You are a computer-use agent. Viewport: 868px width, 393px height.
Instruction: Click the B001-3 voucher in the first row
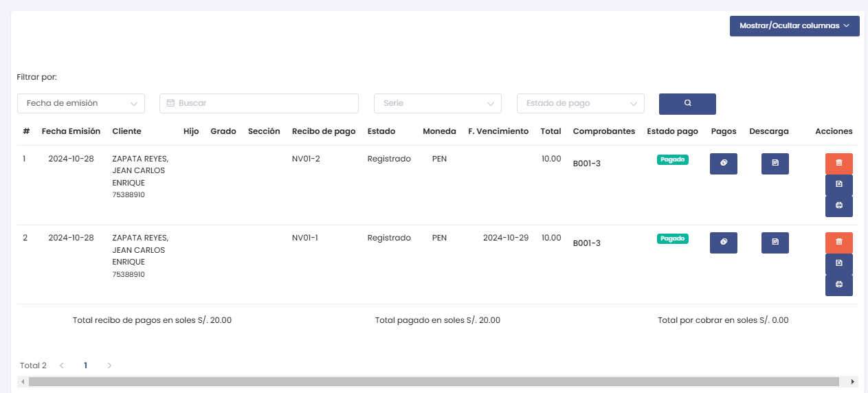tap(587, 164)
